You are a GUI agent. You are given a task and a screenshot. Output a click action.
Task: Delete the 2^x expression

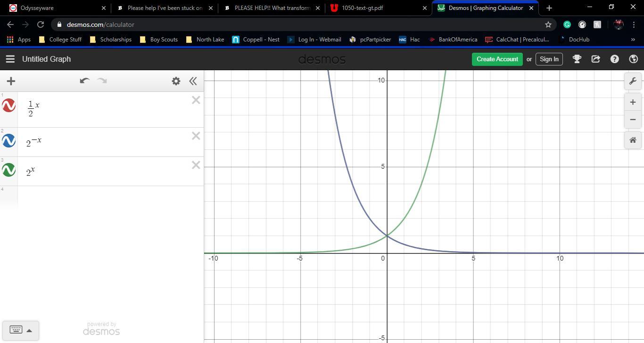pos(196,165)
